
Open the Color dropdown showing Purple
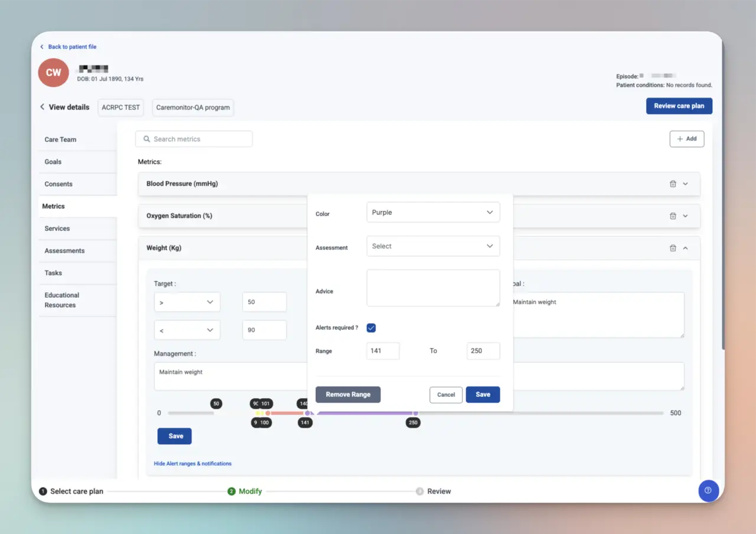433,213
